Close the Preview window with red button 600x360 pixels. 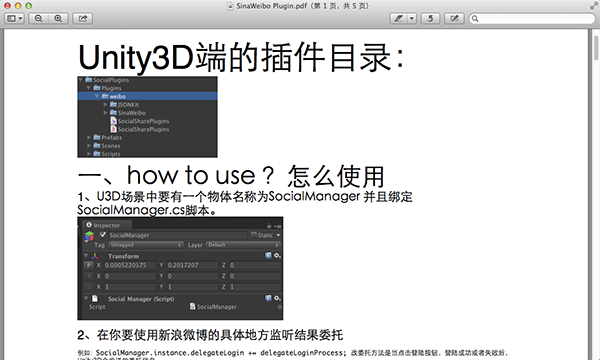7,6
